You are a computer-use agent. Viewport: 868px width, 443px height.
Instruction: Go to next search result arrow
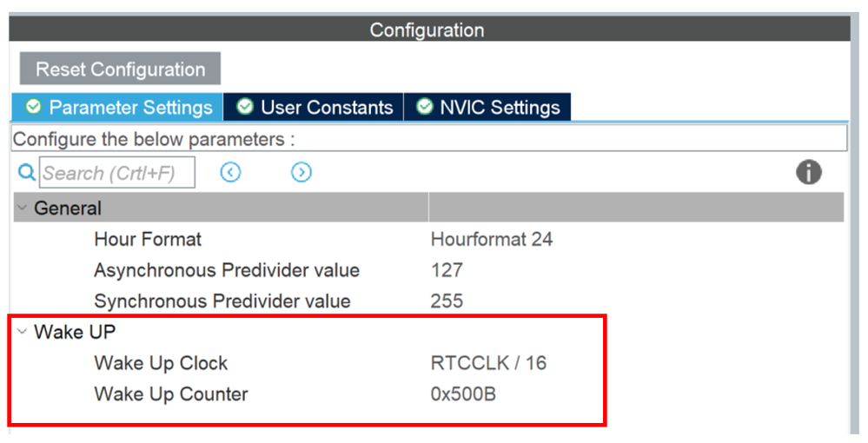coord(301,173)
